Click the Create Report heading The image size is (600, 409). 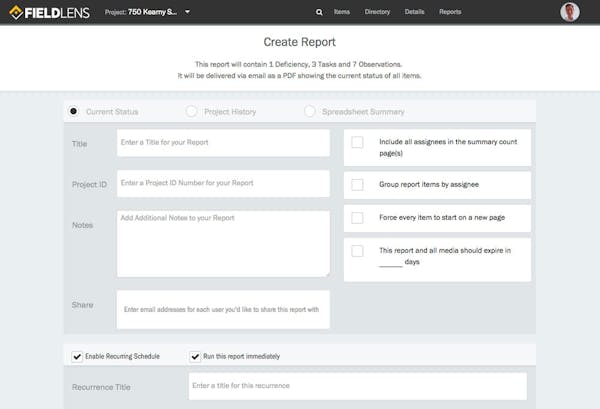[x=300, y=42]
